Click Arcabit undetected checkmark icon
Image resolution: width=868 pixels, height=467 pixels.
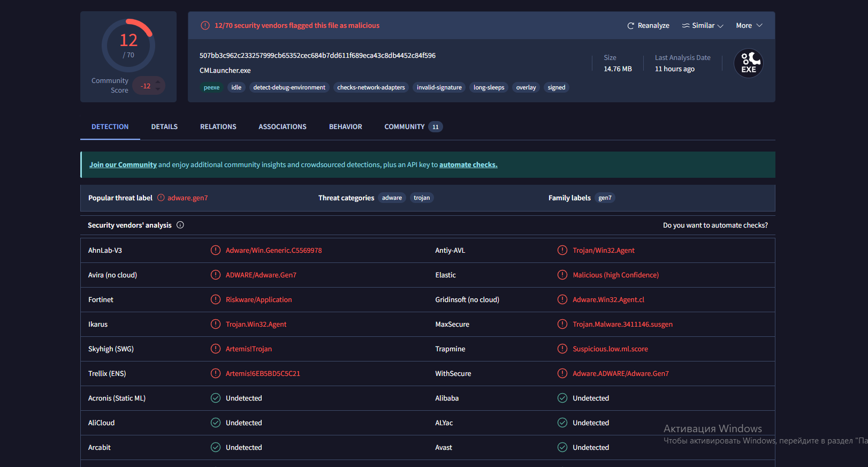(x=216, y=447)
